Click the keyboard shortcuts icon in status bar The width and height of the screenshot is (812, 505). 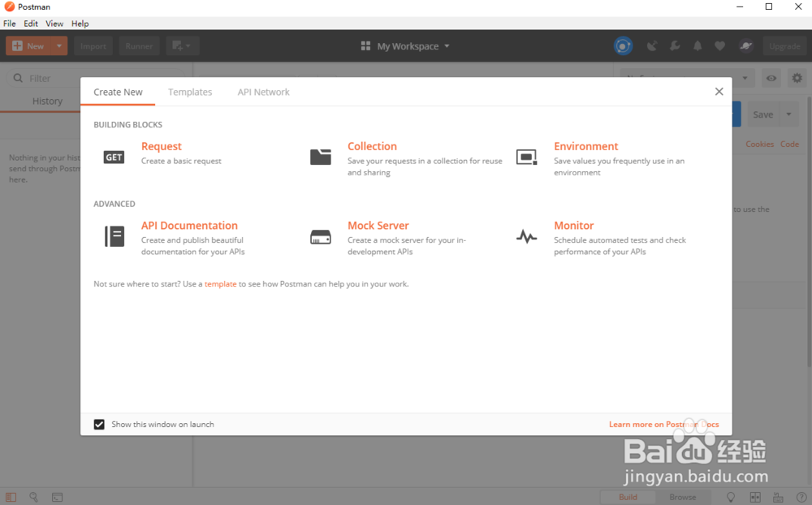tap(778, 497)
